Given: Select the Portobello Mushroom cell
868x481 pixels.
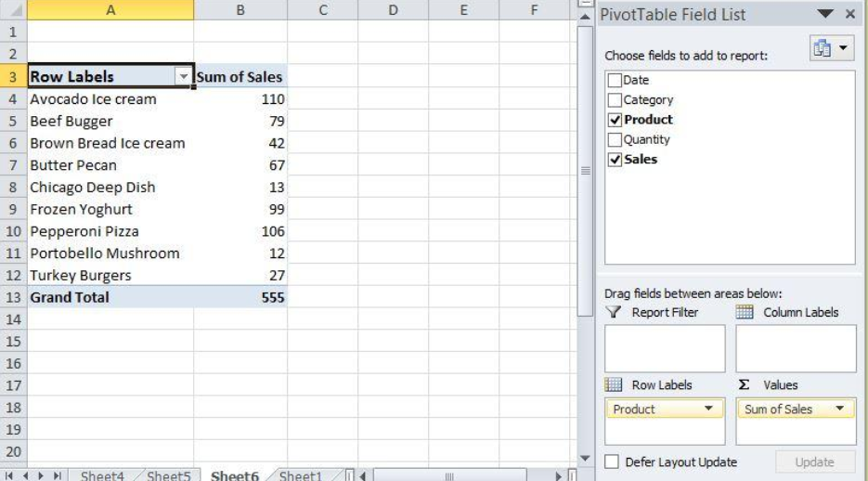Looking at the screenshot, I should (110, 253).
